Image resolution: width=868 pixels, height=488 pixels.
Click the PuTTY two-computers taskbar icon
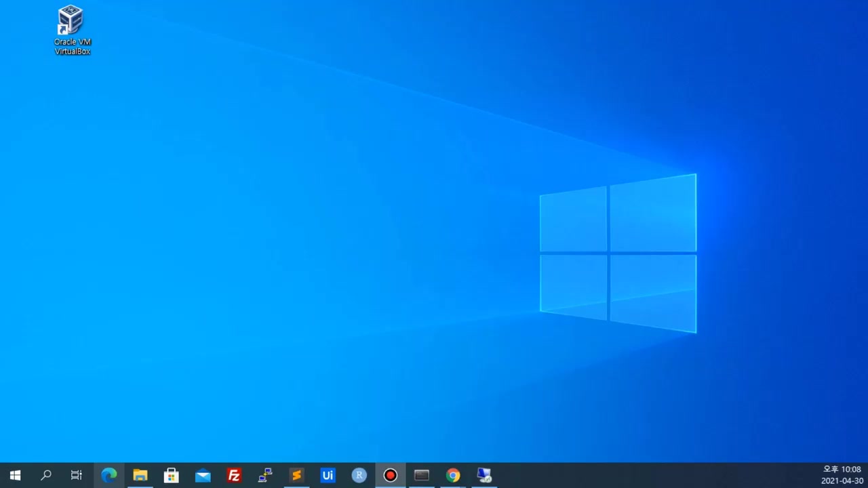pyautogui.click(x=265, y=475)
